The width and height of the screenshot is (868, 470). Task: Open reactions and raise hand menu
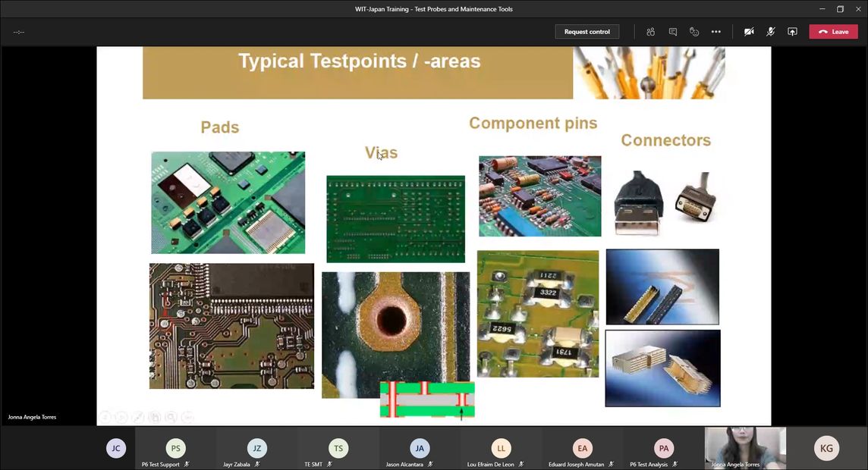click(x=694, y=32)
